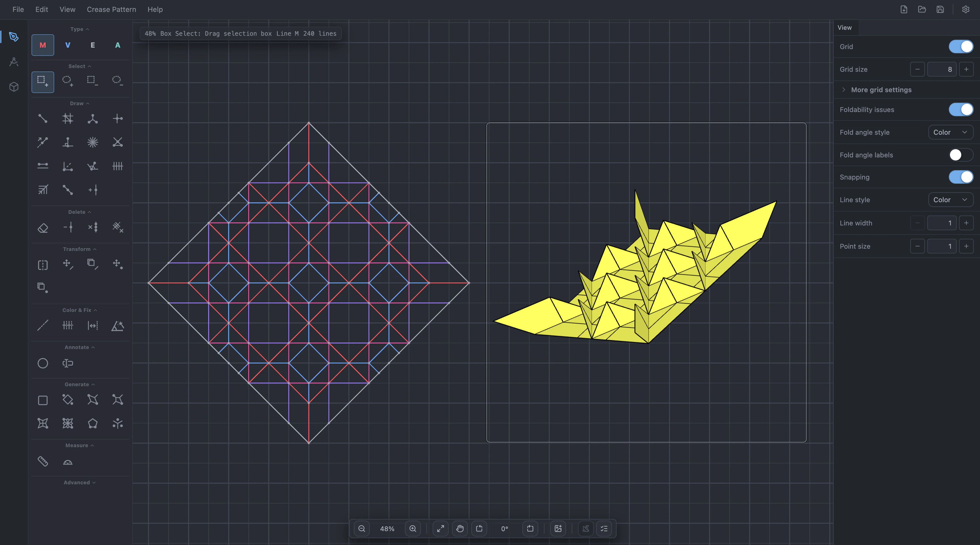Choose the line segment draw tool
The image size is (980, 545).
pos(43,119)
